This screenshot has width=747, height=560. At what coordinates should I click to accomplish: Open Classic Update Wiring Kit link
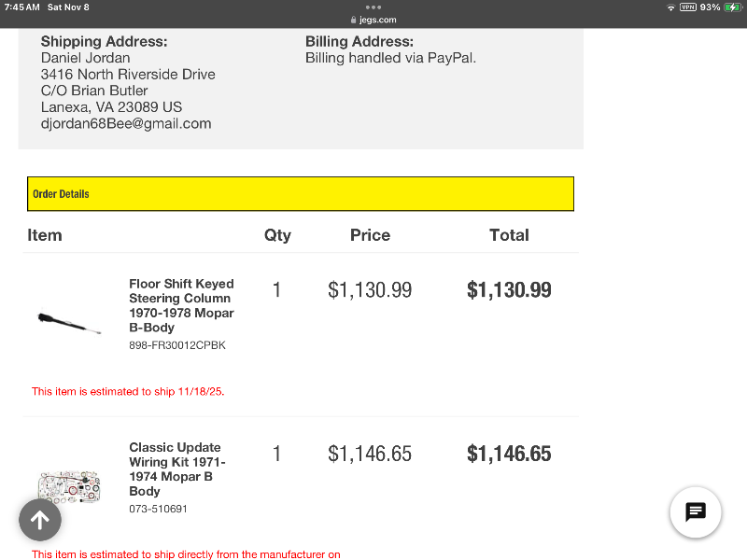pos(176,469)
